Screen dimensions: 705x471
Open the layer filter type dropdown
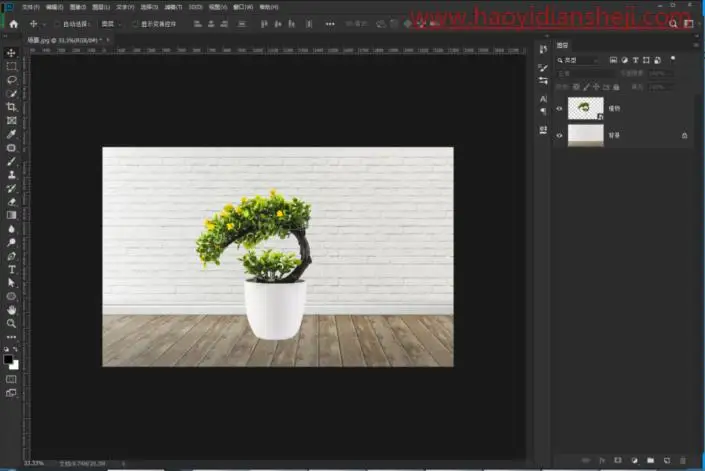tap(578, 60)
